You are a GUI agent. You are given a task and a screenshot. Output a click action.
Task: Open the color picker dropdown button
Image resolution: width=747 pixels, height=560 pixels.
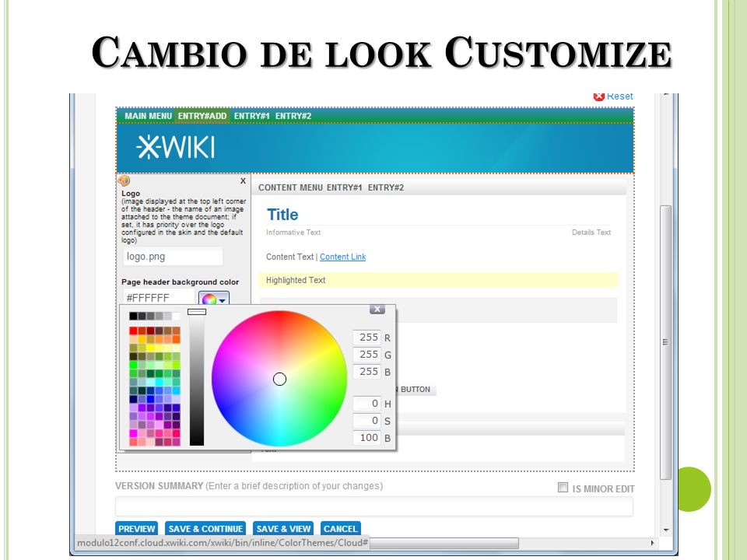pos(214,299)
